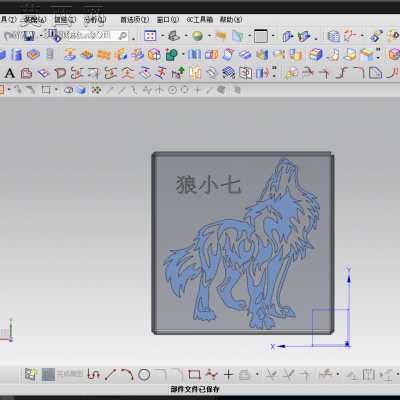Open dropdown next to green sphere icon

[209, 36]
